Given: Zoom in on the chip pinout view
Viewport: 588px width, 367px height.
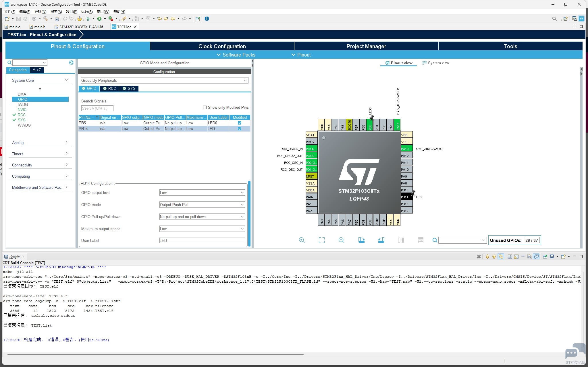Looking at the screenshot, I should pyautogui.click(x=302, y=240).
